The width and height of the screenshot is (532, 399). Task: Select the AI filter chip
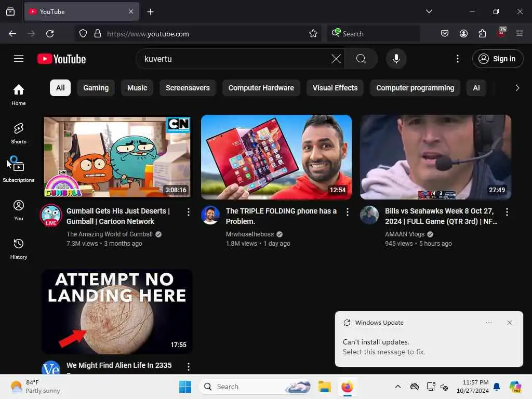click(476, 88)
